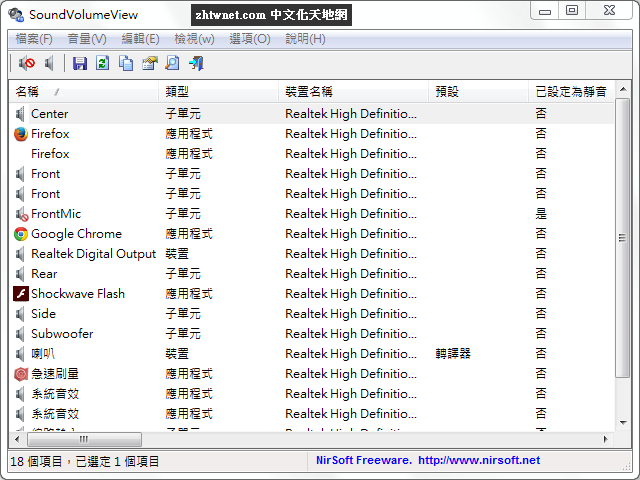640x480 pixels.
Task: Sort by the 已設定為靜音 column header
Action: click(x=571, y=92)
